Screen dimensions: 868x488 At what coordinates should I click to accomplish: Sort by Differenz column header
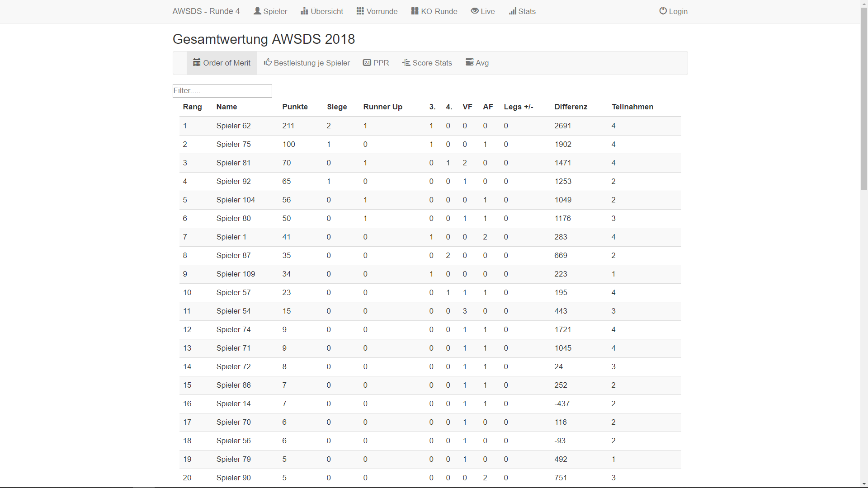pos(571,107)
